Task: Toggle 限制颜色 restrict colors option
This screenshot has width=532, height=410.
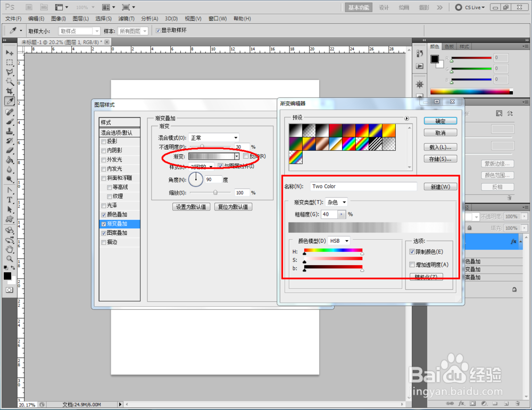Action: [412, 252]
